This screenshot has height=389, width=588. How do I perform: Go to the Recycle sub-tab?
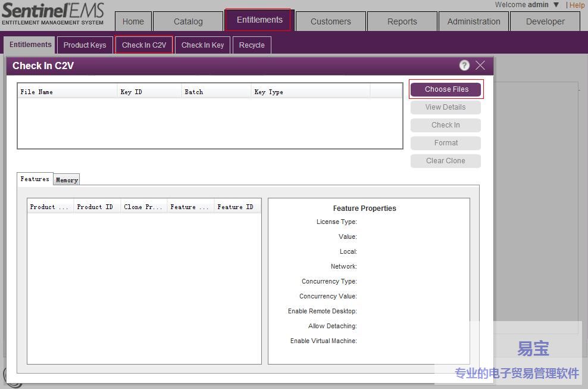(252, 45)
